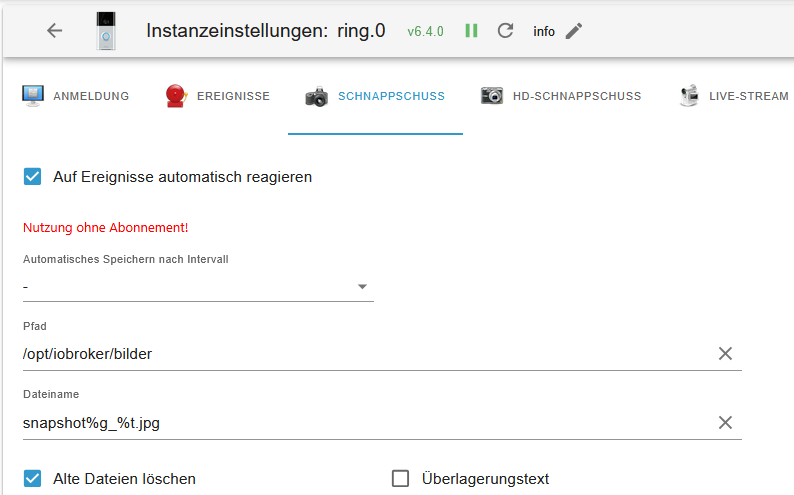Click the red bell icon of Ereignisse
Image resolution: width=794 pixels, height=495 pixels.
tap(176, 96)
